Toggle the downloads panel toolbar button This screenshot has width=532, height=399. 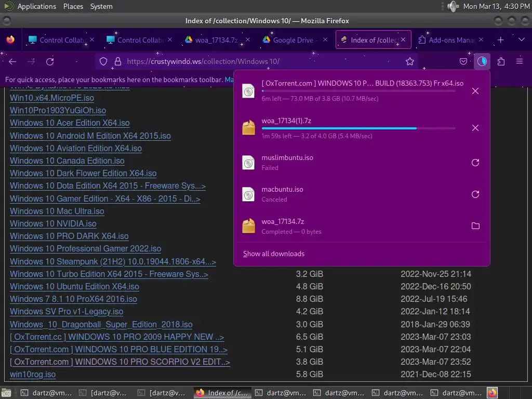pos(482,61)
